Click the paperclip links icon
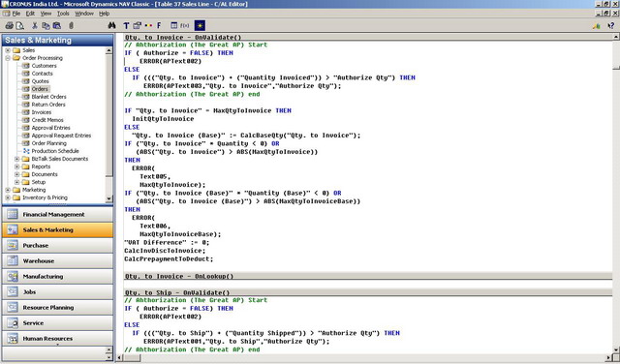Viewport: 620px width, 364px height. [71, 26]
